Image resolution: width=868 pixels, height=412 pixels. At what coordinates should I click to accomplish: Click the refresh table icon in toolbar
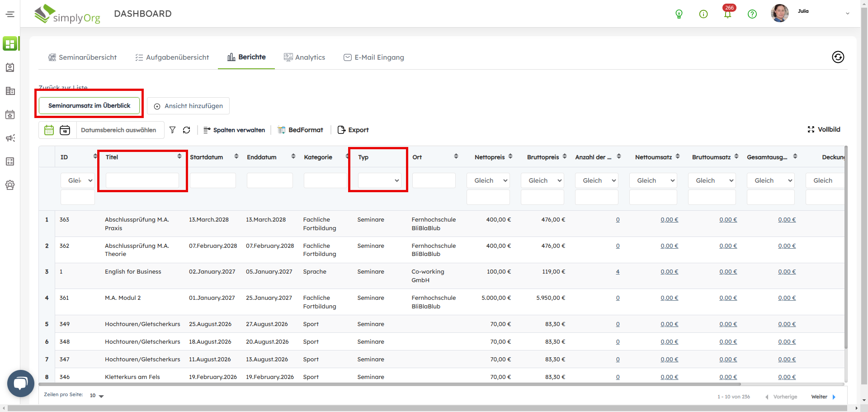pyautogui.click(x=186, y=130)
